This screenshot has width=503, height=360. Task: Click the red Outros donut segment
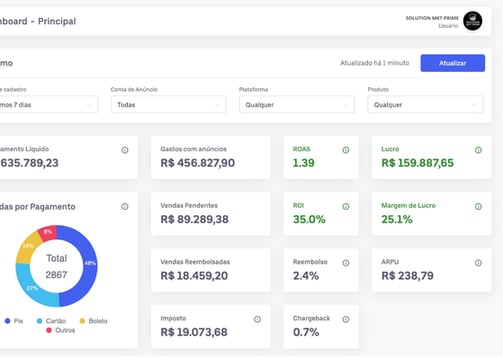point(48,232)
